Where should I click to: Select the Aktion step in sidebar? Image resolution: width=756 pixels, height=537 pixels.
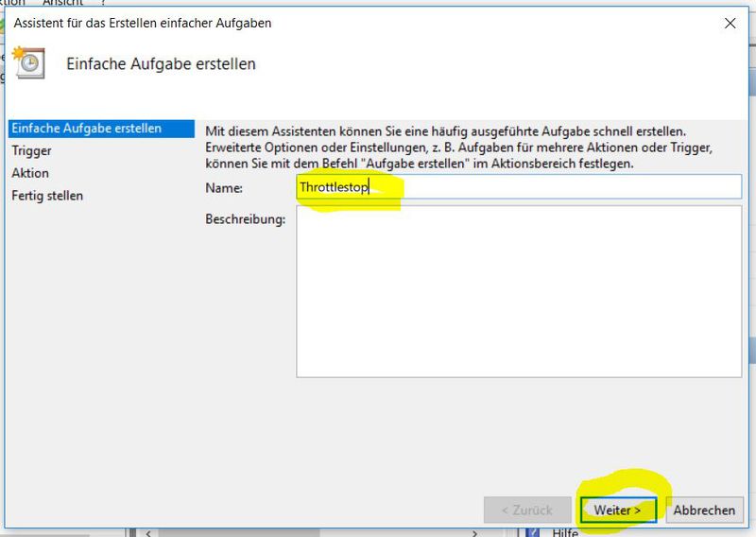point(30,173)
